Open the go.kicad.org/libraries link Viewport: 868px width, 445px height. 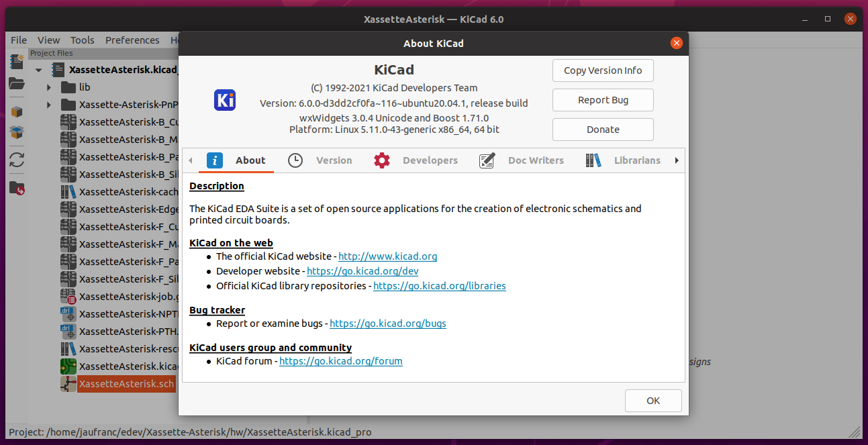click(x=440, y=286)
